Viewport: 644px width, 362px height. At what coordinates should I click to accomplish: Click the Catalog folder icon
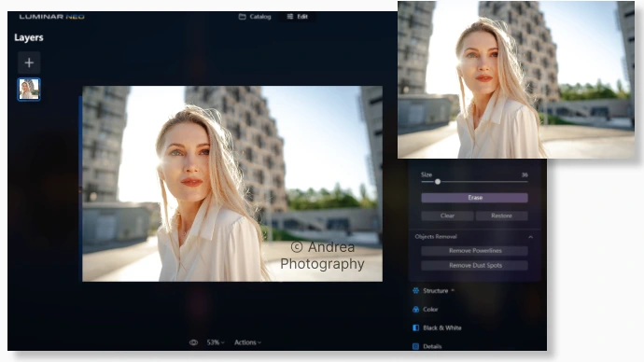click(243, 17)
